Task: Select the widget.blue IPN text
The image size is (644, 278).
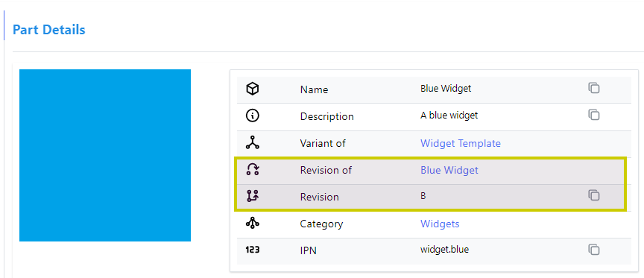Action: coord(444,249)
